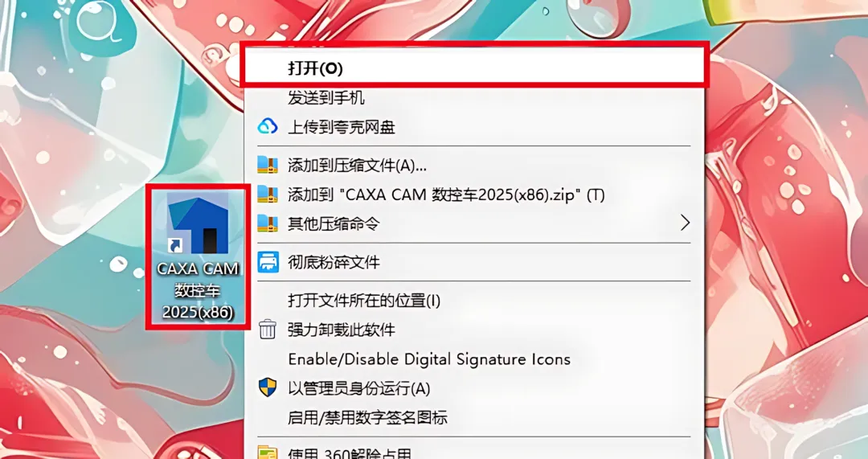Viewport: 868px width, 459px height.
Task: Click the blue cloud icon for 夸克网盘
Action: [x=268, y=128]
